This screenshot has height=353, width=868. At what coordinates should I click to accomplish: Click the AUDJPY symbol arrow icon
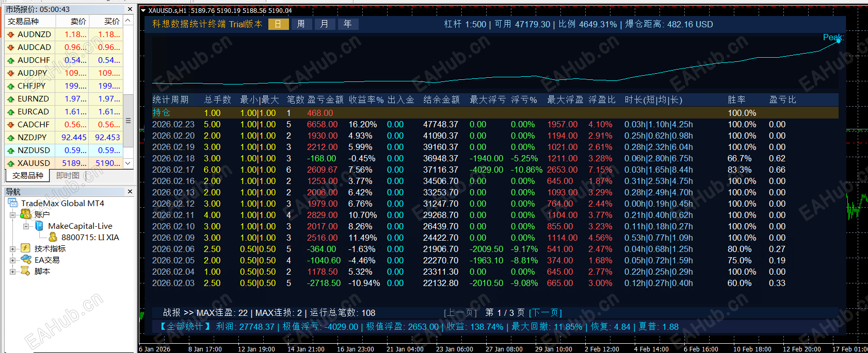click(11, 73)
